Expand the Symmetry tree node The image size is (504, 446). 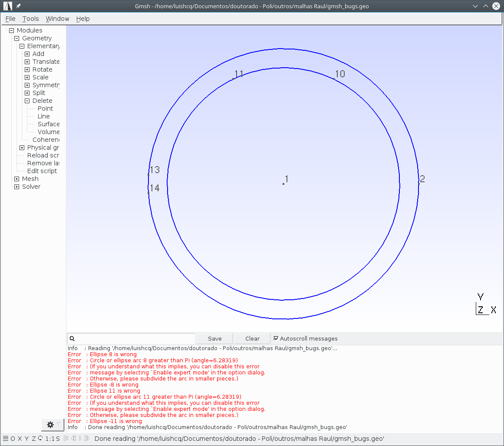pos(27,85)
